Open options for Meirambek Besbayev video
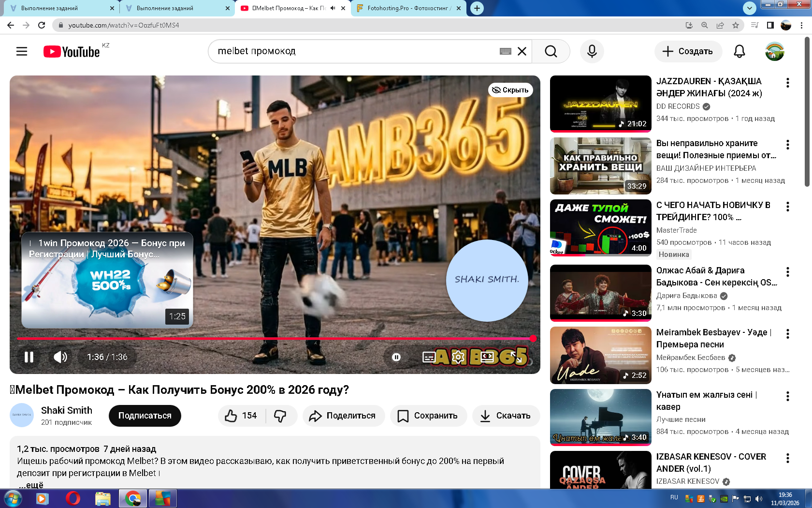Image resolution: width=812 pixels, height=508 pixels. pyautogui.click(x=788, y=334)
